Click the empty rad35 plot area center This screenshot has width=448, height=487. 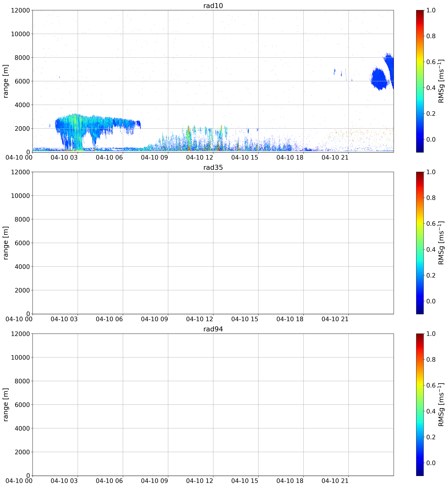(213, 243)
